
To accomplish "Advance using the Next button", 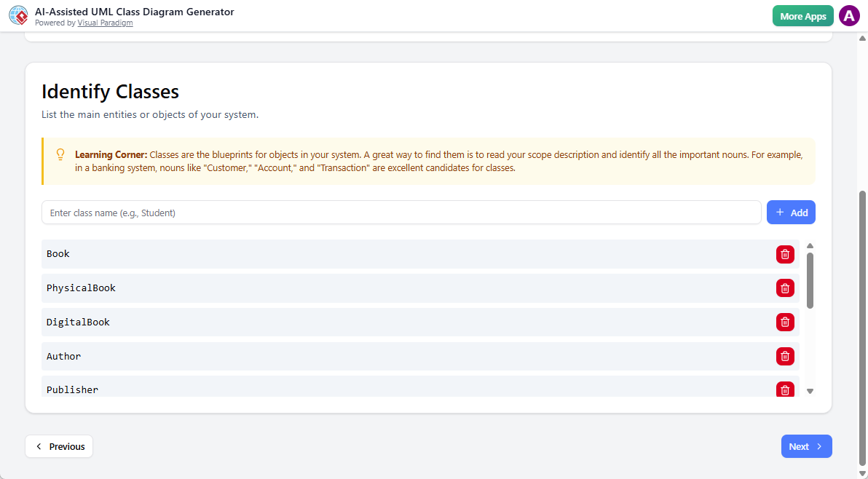I will point(806,446).
